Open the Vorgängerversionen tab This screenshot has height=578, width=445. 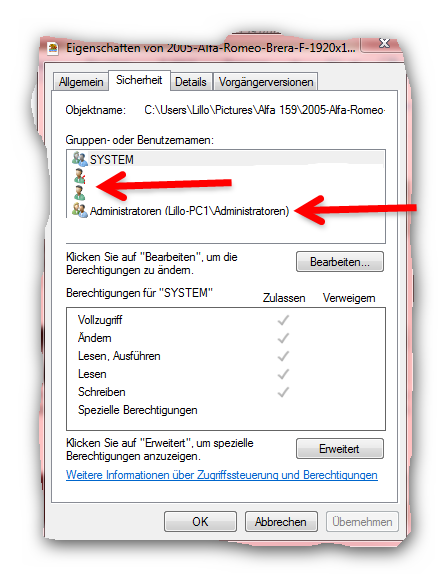point(266,82)
